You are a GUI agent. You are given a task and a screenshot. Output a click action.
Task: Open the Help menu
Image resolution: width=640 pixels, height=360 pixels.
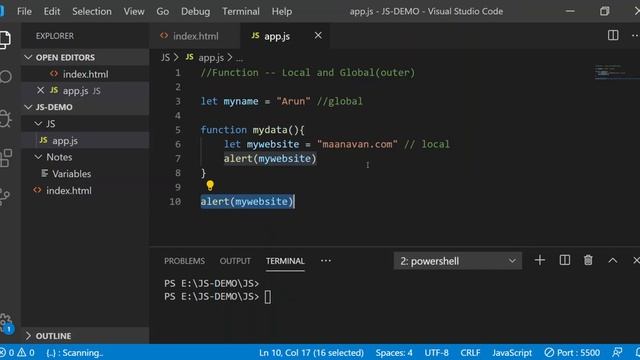click(282, 11)
